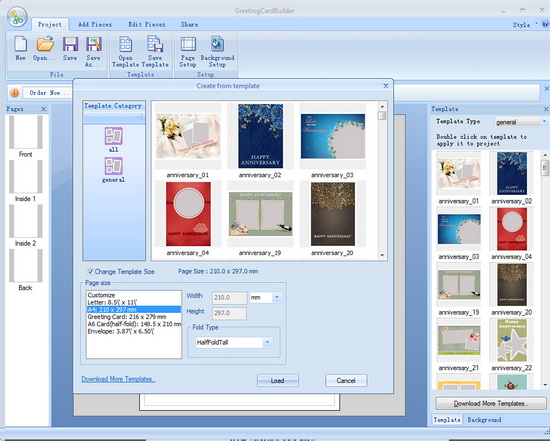Open the Share ribbon tab
This screenshot has width=550, height=441.
(189, 25)
